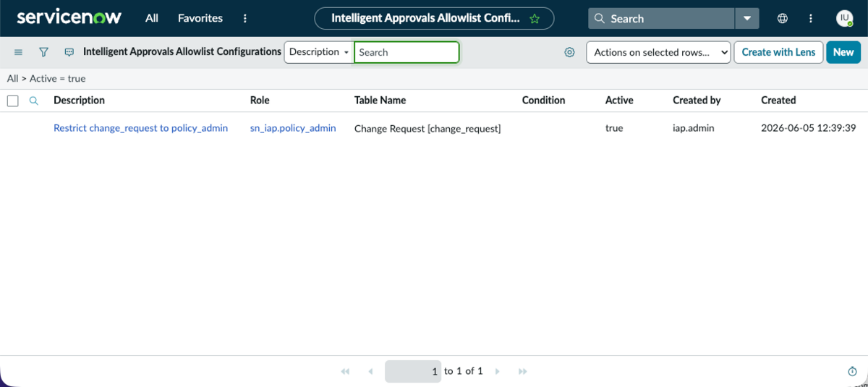
Task: Sort by the Created by column header
Action: (697, 101)
